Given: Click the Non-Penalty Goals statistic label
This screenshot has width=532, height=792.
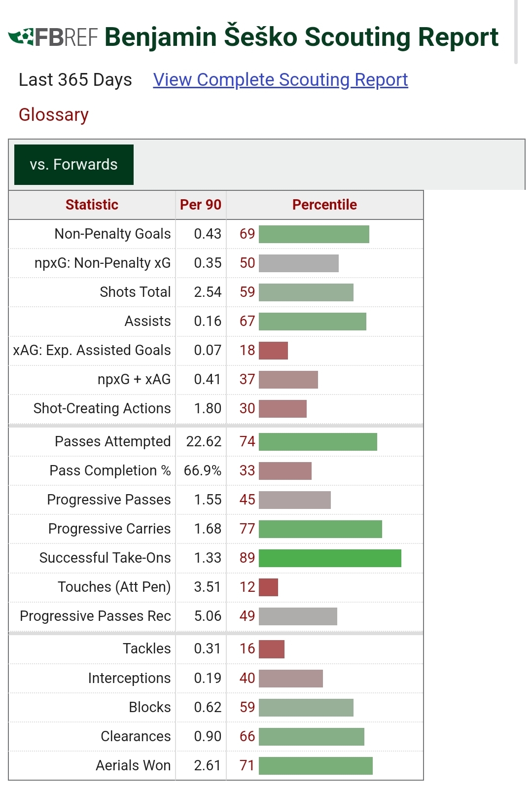Looking at the screenshot, I should click(x=112, y=234).
